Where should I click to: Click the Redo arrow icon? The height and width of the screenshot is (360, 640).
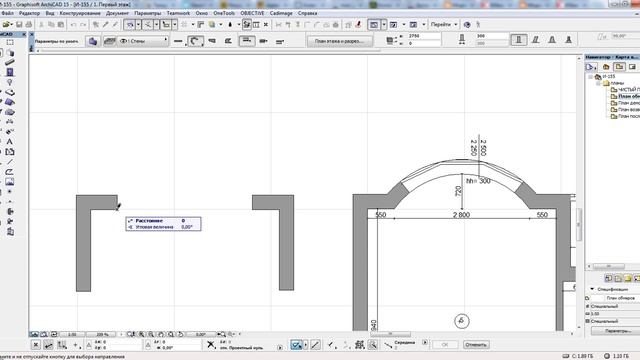tap(83, 24)
